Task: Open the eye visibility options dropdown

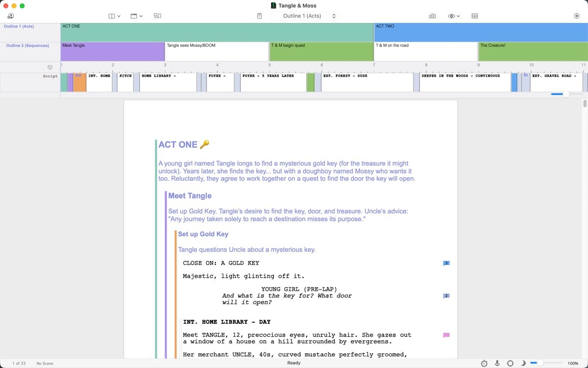Action: (x=454, y=16)
